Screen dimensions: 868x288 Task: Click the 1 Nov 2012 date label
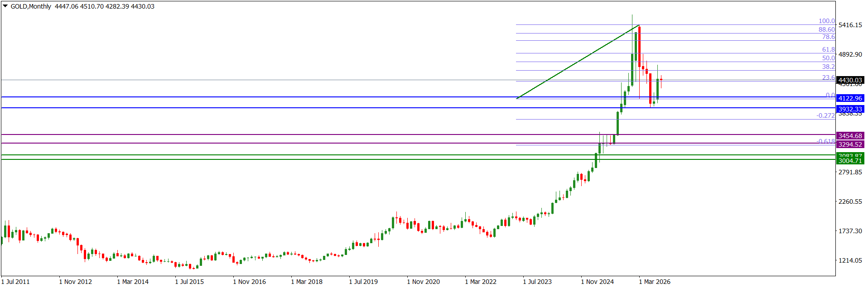pyautogui.click(x=75, y=282)
